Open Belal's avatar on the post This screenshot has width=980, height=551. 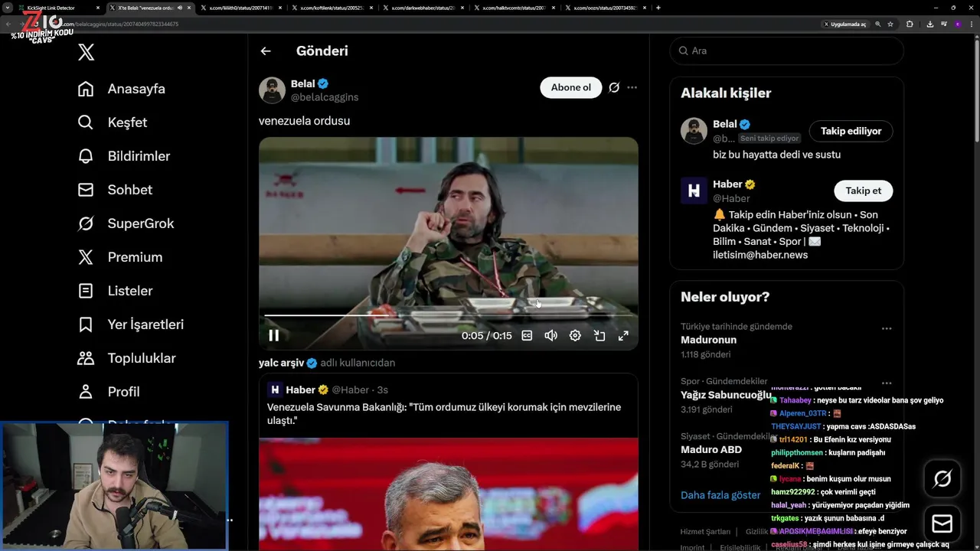(x=272, y=90)
